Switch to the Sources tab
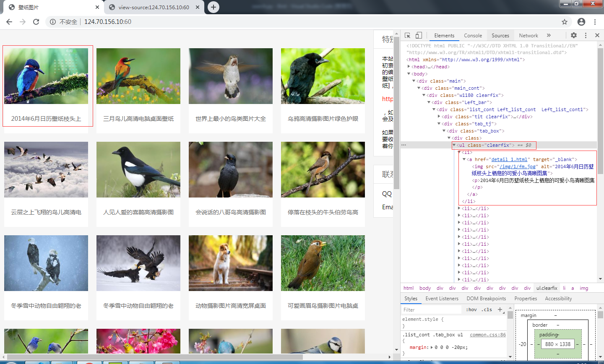 [x=500, y=36]
